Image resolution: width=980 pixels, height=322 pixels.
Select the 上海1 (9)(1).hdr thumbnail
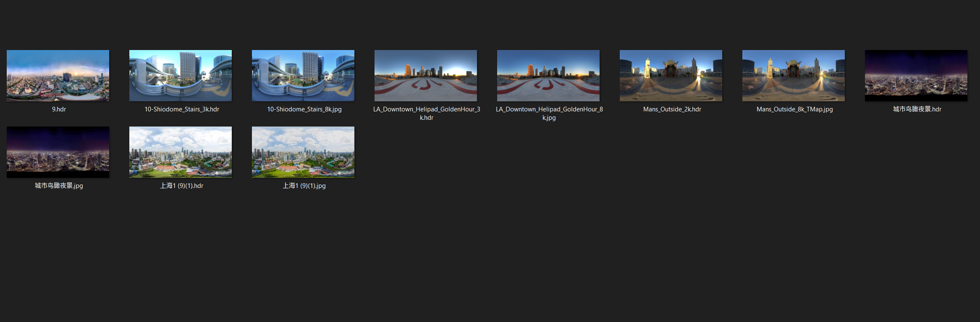point(181,152)
